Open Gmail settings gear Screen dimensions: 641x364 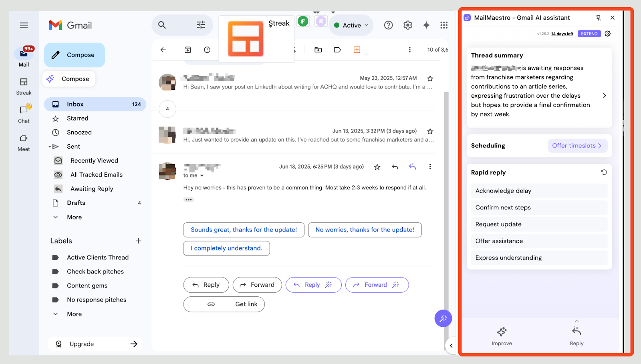coord(408,25)
